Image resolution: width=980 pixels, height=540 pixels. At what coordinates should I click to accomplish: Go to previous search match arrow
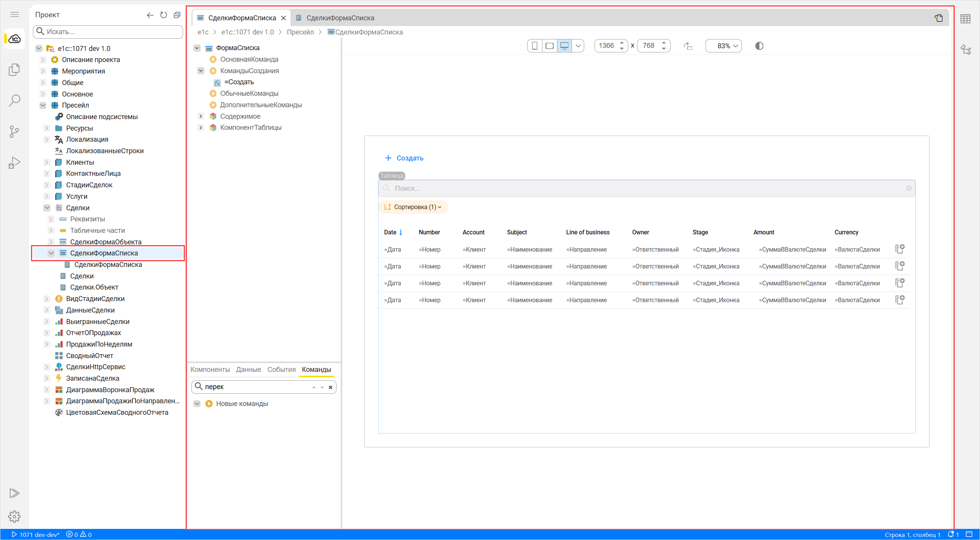point(314,387)
